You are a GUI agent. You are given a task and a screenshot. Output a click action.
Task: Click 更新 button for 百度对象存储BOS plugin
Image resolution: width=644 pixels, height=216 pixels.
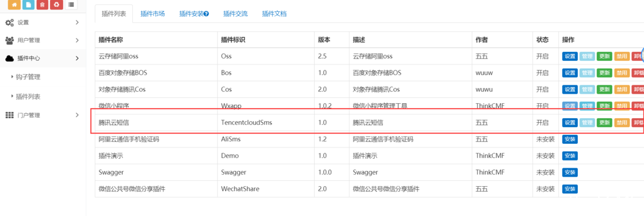coord(605,73)
